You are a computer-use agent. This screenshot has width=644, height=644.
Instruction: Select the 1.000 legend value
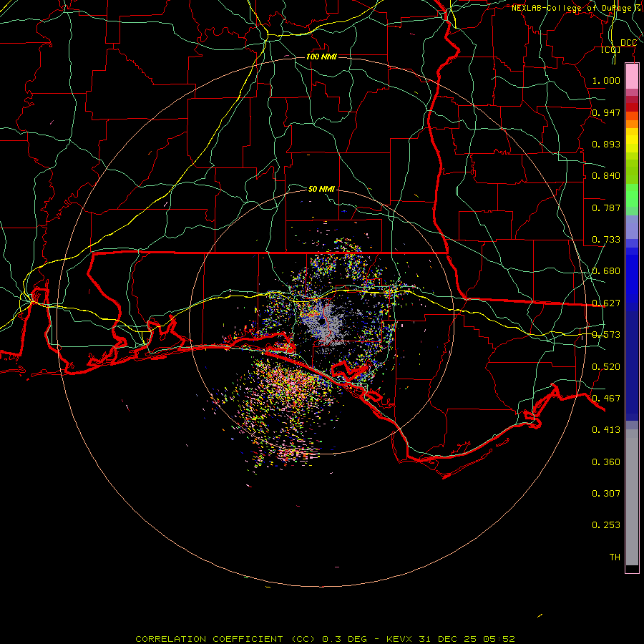point(606,80)
